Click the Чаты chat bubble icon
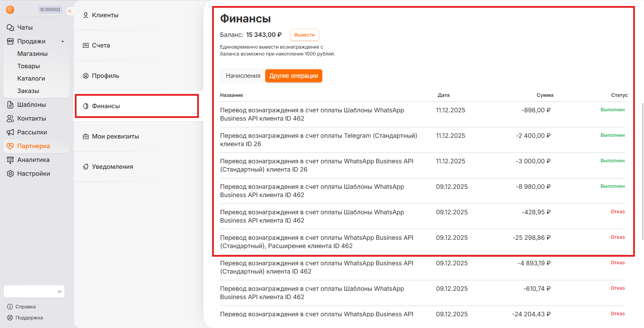Image resolution: width=644 pixels, height=328 pixels. (x=10, y=28)
